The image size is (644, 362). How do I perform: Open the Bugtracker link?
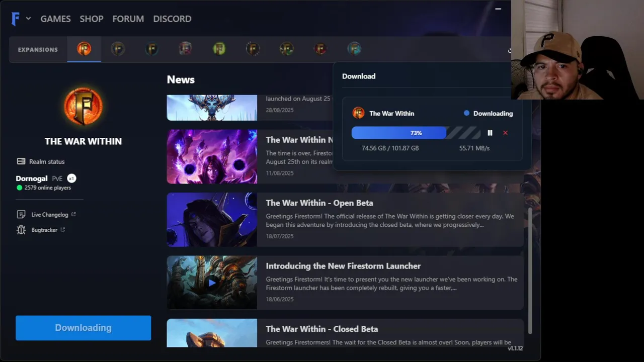(41, 230)
